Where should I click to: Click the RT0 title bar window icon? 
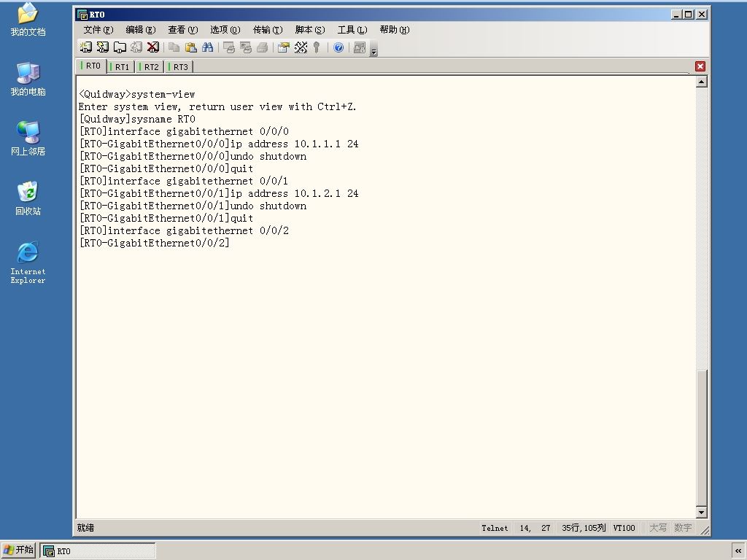pos(82,15)
